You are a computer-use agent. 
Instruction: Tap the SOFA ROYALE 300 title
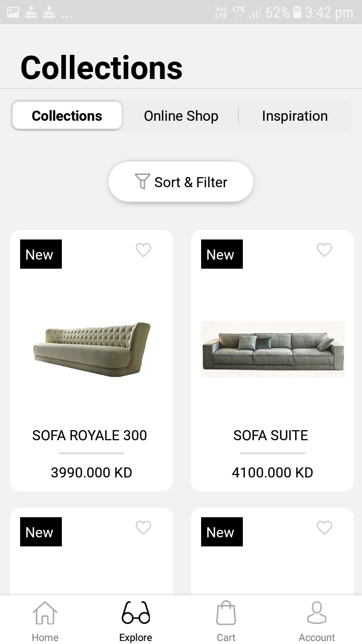[89, 435]
